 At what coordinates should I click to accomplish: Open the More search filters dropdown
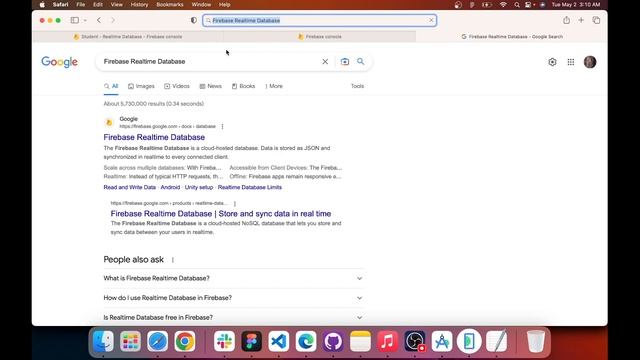pyautogui.click(x=274, y=86)
